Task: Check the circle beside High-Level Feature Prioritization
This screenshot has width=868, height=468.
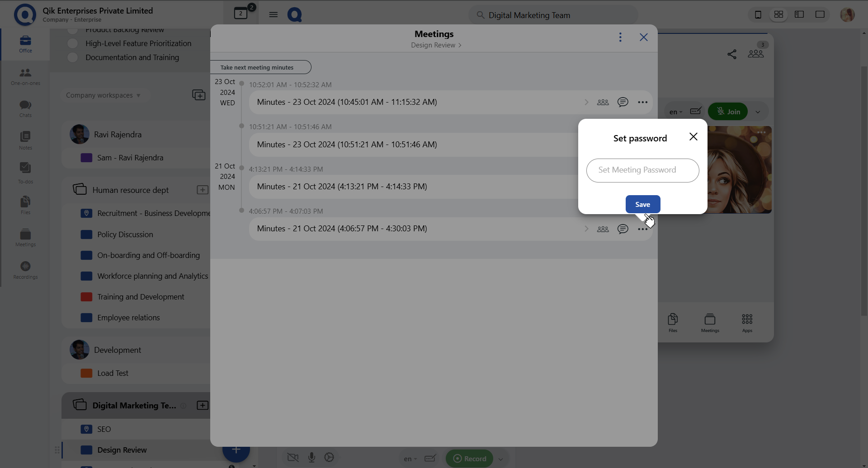Action: point(72,43)
